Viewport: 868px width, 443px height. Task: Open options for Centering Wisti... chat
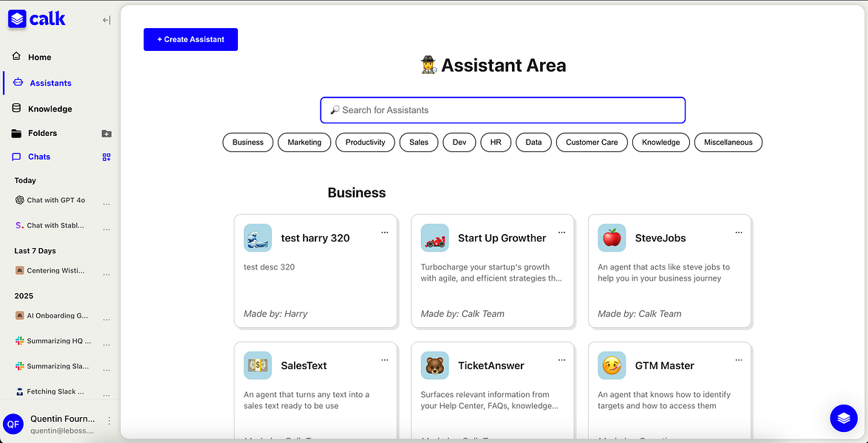[x=107, y=275]
